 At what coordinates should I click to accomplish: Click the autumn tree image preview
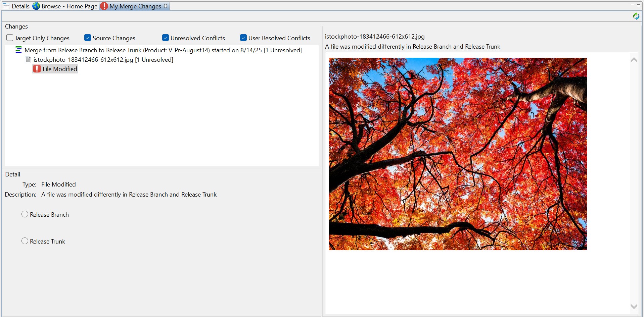click(458, 154)
